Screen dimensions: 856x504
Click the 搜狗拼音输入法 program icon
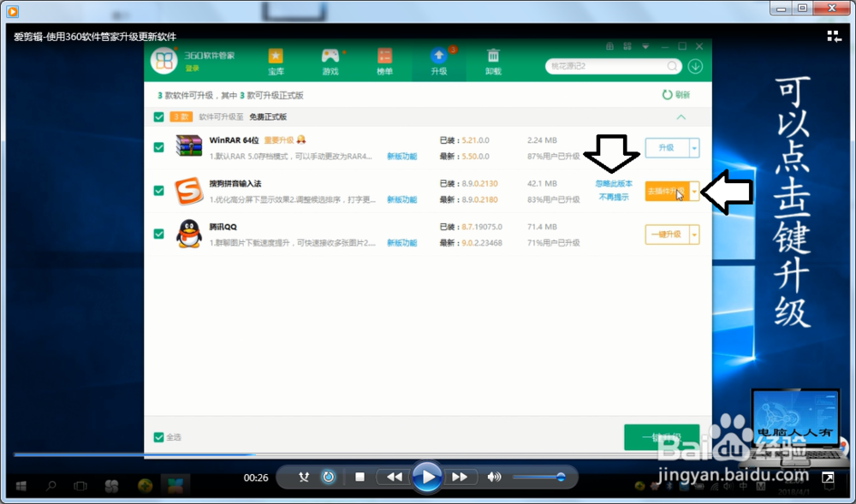click(189, 190)
